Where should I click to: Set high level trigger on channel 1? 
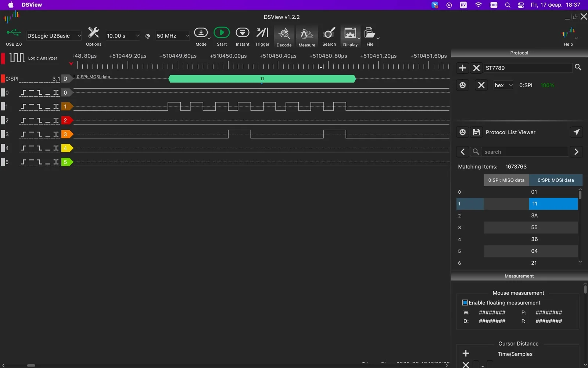click(x=31, y=107)
